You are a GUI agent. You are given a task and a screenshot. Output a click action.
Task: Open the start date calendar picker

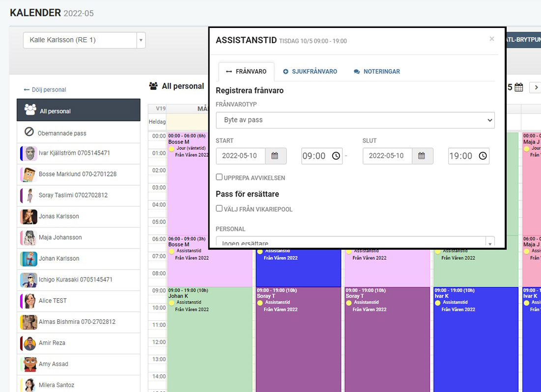point(275,156)
